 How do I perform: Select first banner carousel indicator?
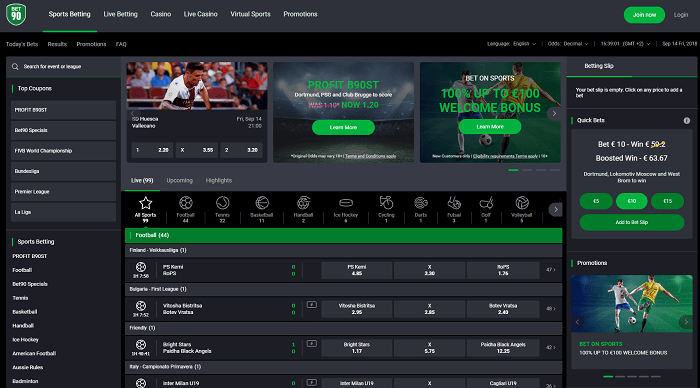(x=513, y=170)
